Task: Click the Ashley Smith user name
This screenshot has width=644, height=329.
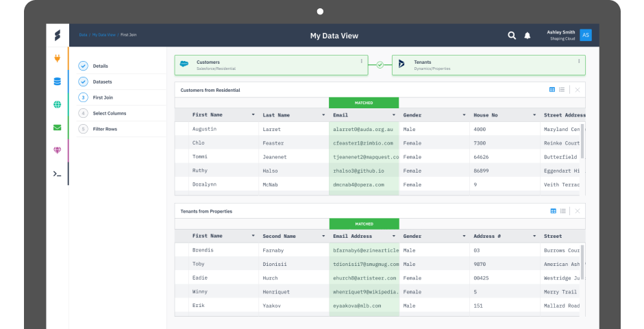Action: pos(560,32)
